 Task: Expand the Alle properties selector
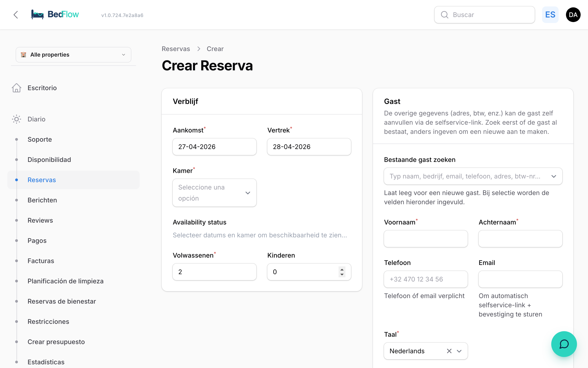pyautogui.click(x=73, y=55)
